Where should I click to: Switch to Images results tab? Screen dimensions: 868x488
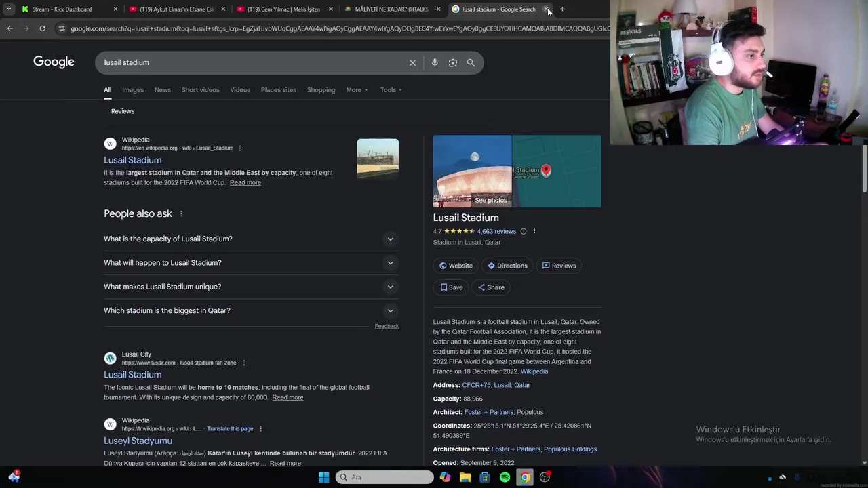(x=133, y=90)
